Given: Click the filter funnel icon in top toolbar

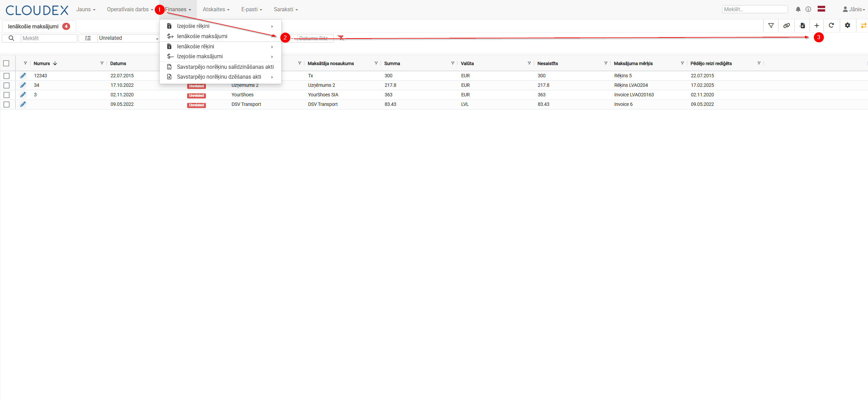Looking at the screenshot, I should (x=771, y=26).
